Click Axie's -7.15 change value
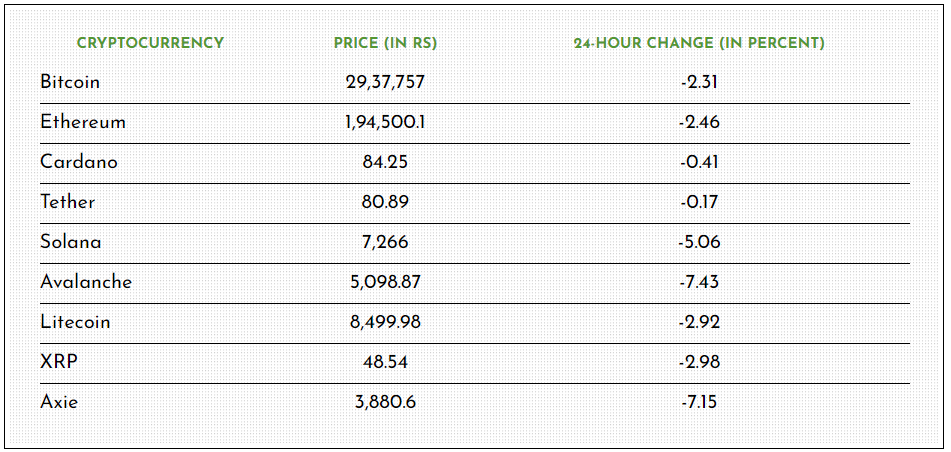Image resolution: width=951 pixels, height=452 pixels. [x=699, y=402]
